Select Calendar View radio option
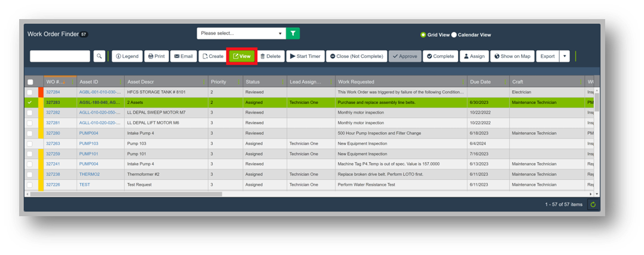Screen dimensions: 644x255 tap(454, 35)
